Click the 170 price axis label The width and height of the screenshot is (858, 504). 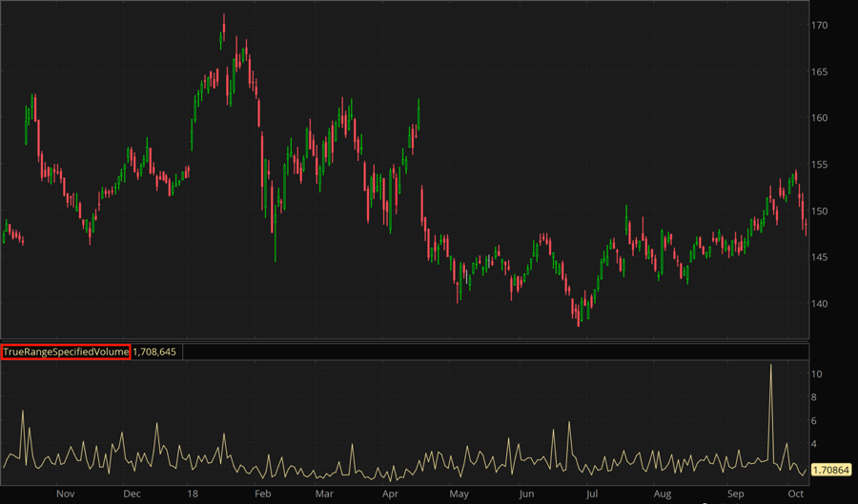click(x=819, y=25)
